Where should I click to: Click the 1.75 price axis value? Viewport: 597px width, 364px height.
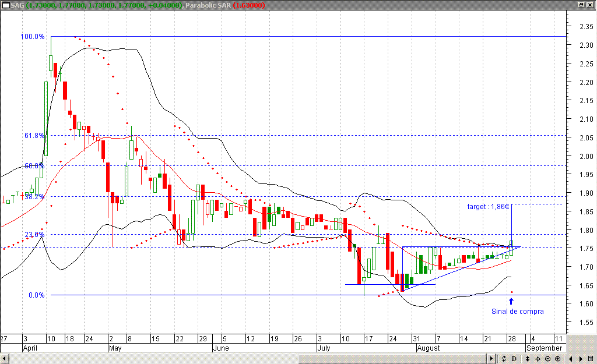[x=587, y=248]
